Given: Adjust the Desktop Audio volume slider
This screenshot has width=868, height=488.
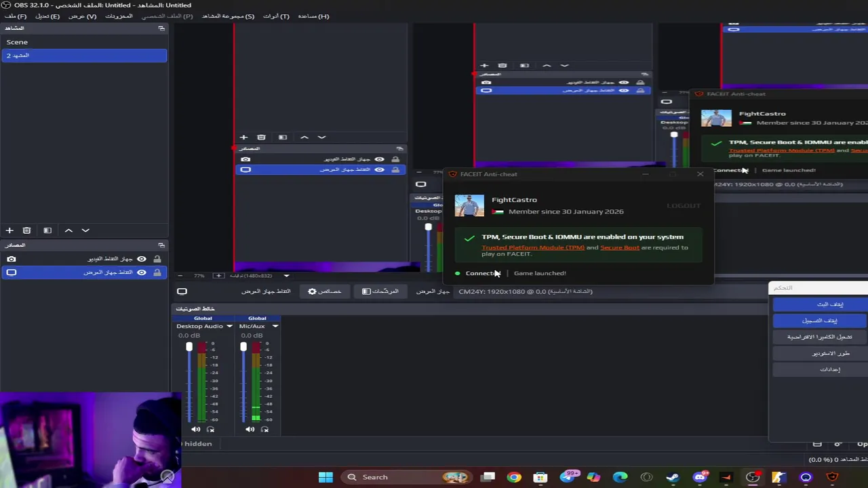Looking at the screenshot, I should pos(189,347).
